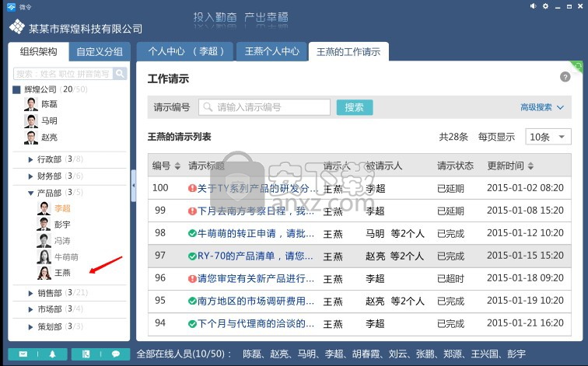Expand 高级搜索 advanced search

click(542, 107)
